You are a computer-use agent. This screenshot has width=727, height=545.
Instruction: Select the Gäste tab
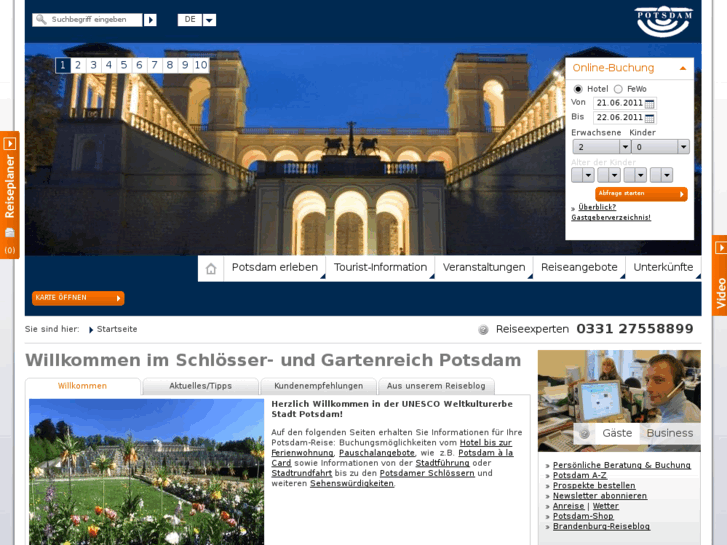617,433
